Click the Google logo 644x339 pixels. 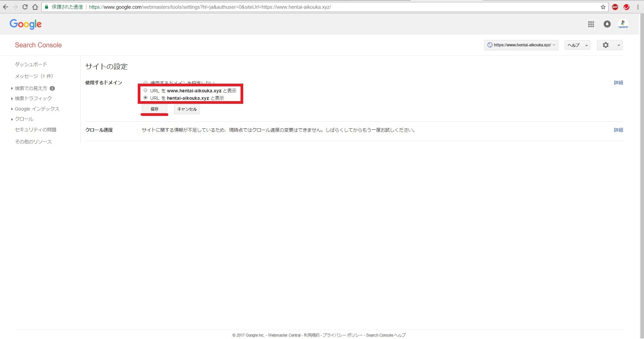click(x=26, y=24)
